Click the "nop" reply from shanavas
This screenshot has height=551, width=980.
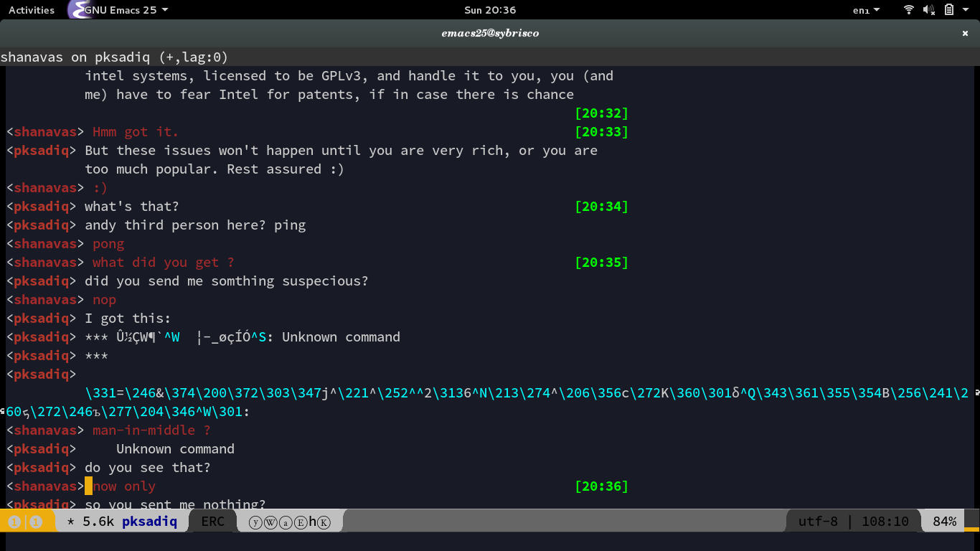point(104,299)
